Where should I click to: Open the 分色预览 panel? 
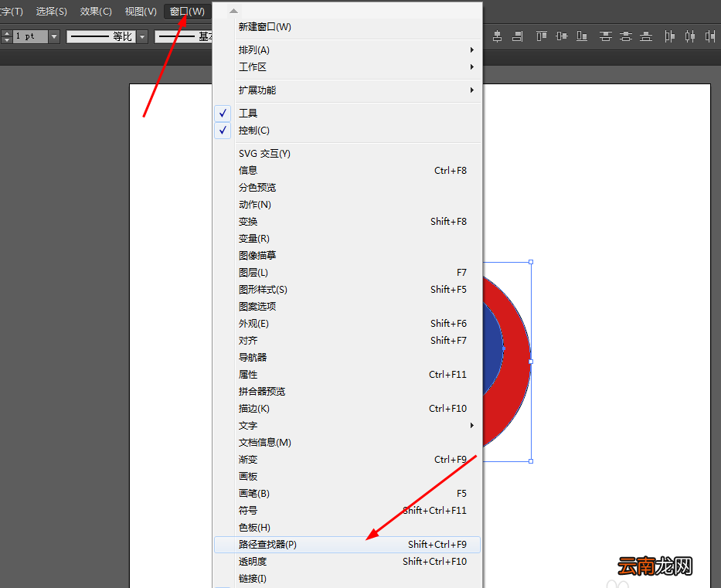(x=347, y=187)
